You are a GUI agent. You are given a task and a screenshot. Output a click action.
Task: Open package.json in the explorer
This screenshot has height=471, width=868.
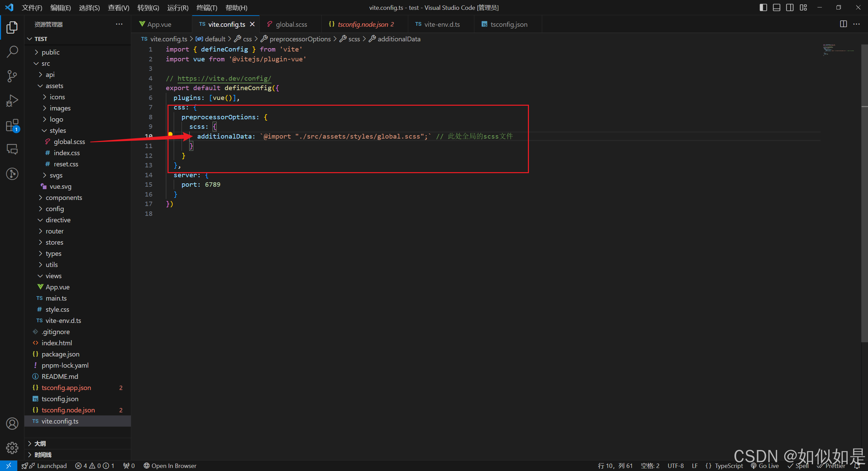pos(60,354)
